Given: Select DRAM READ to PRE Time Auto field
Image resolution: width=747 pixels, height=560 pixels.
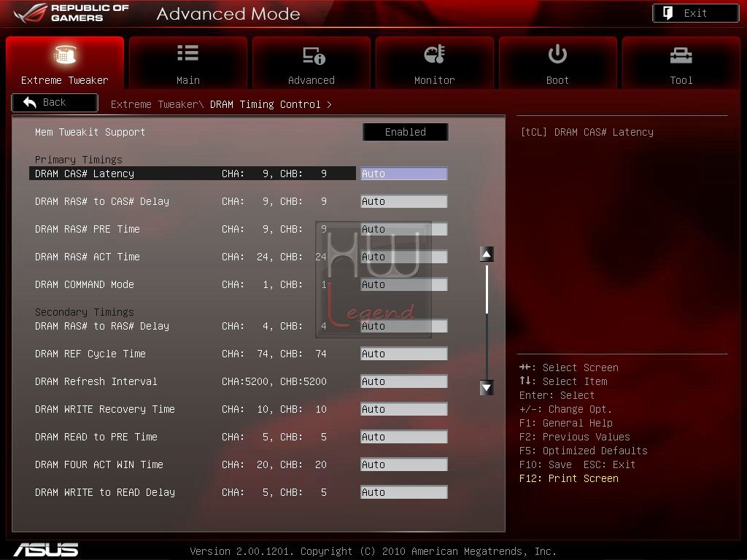Looking at the screenshot, I should [404, 437].
